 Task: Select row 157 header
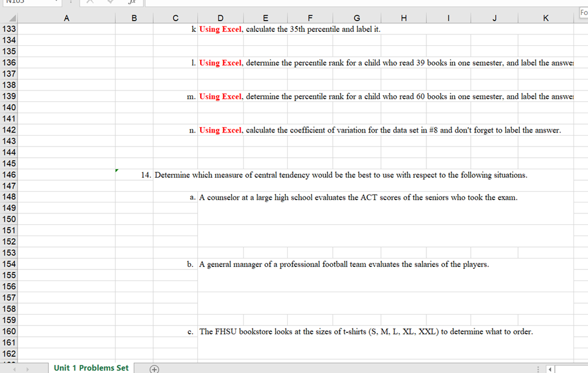(9, 298)
